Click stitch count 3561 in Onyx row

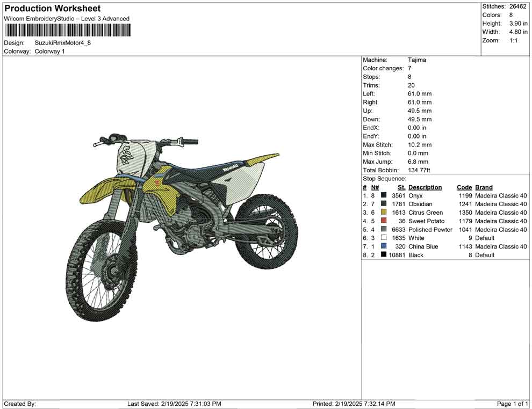click(x=398, y=195)
